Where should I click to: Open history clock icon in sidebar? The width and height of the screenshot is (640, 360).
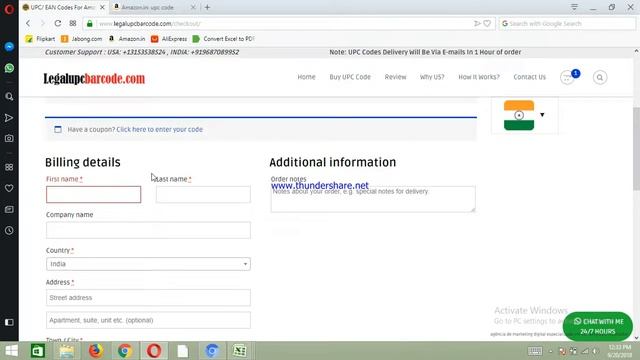[x=9, y=231]
